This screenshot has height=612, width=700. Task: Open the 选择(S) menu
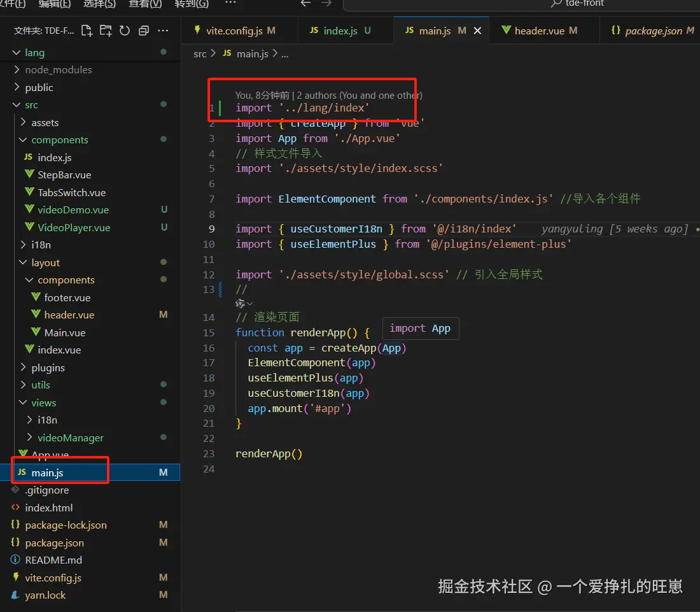(x=99, y=4)
